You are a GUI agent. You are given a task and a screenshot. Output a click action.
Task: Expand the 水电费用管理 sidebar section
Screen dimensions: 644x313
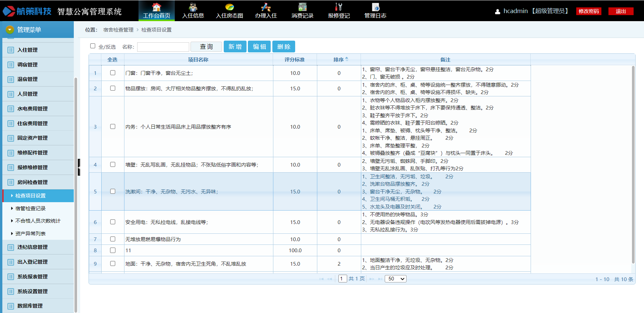pyautogui.click(x=33, y=108)
